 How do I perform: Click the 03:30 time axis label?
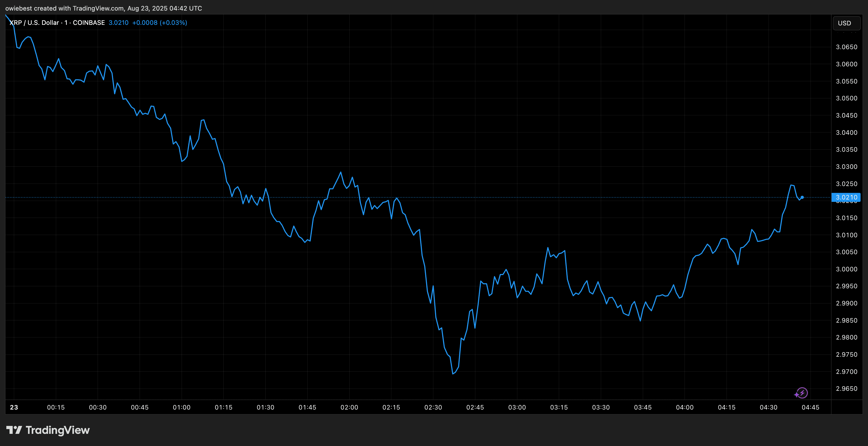coord(601,407)
